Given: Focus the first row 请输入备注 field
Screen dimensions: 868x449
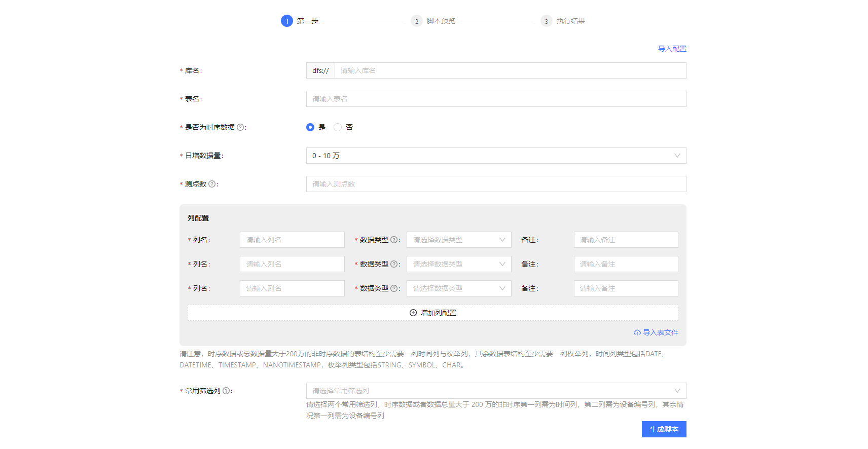Looking at the screenshot, I should tap(626, 240).
